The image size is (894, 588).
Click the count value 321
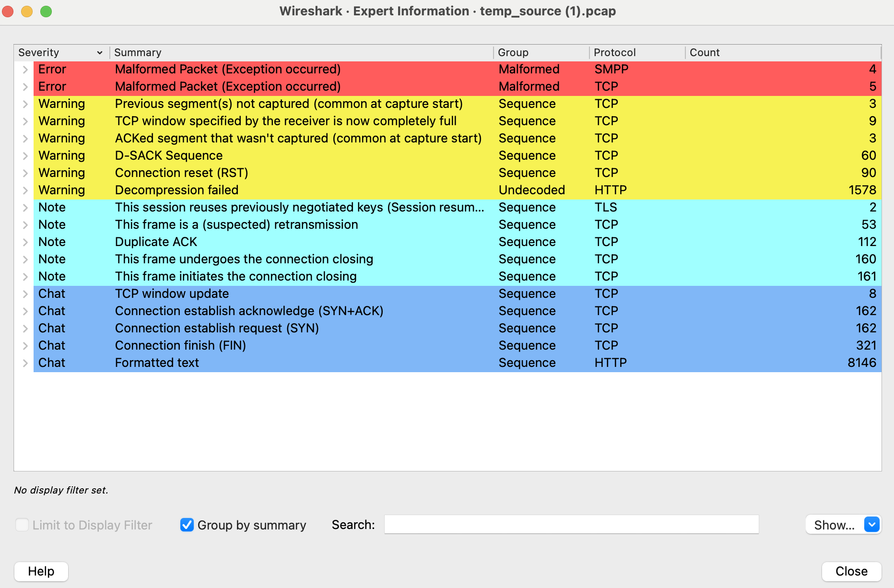866,346
